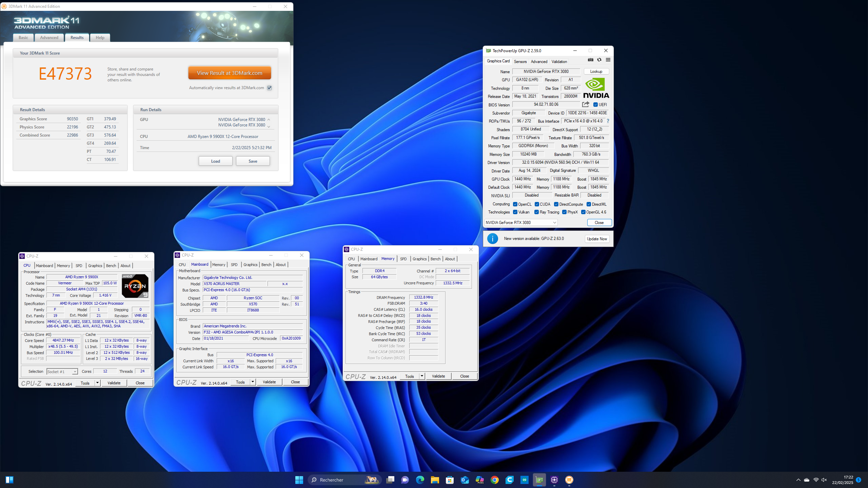Open Wi-Fi settings in system tray

(816, 480)
